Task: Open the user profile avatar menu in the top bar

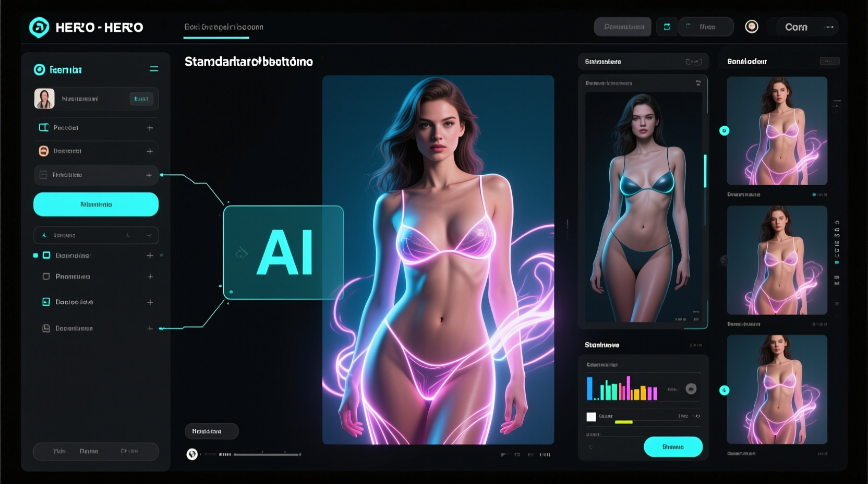Action: pos(752,27)
